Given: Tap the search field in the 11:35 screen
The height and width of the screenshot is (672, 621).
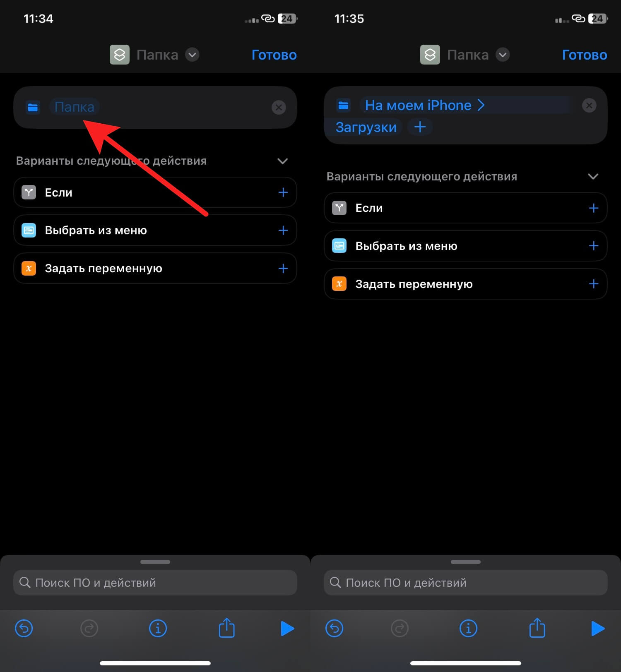Looking at the screenshot, I should click(465, 583).
